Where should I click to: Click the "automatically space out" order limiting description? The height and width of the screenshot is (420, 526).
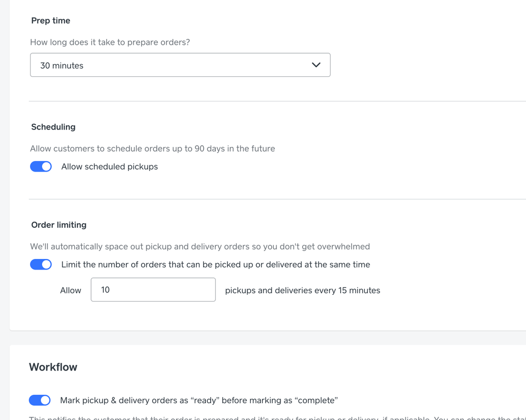tap(200, 247)
